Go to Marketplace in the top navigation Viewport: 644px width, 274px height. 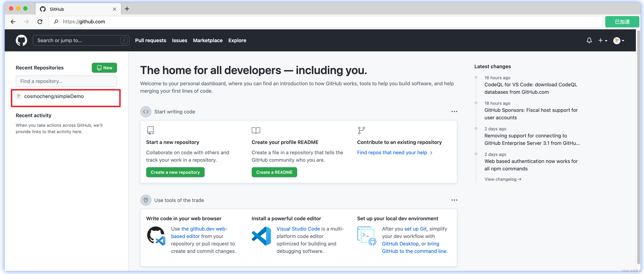tap(207, 40)
